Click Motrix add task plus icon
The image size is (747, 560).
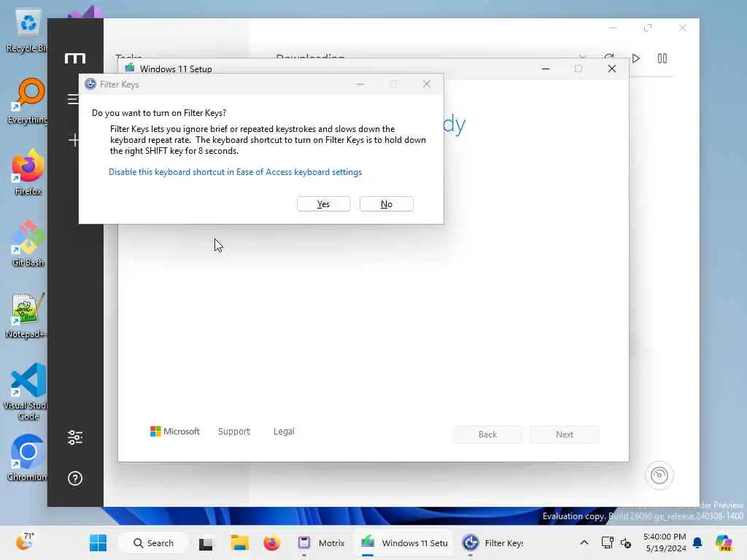(74, 139)
